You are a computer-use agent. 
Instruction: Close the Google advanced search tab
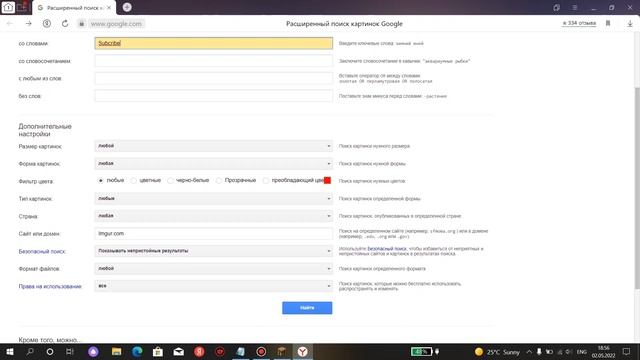[x=109, y=7]
